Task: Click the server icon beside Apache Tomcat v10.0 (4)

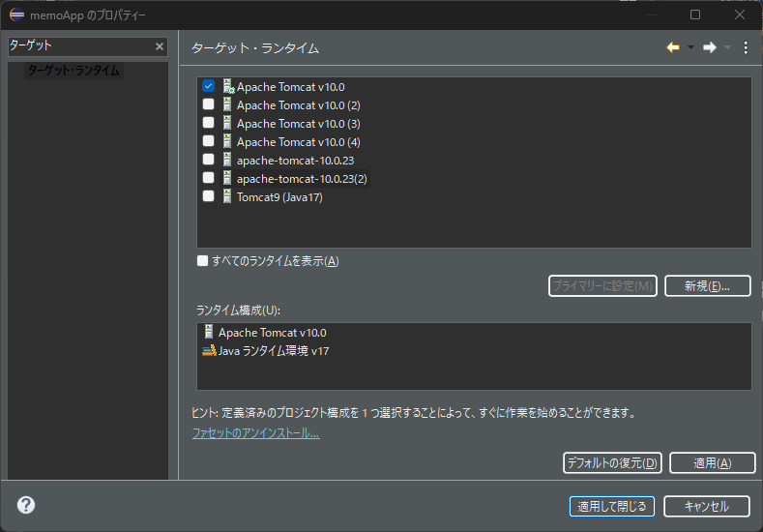Action: pyautogui.click(x=227, y=141)
